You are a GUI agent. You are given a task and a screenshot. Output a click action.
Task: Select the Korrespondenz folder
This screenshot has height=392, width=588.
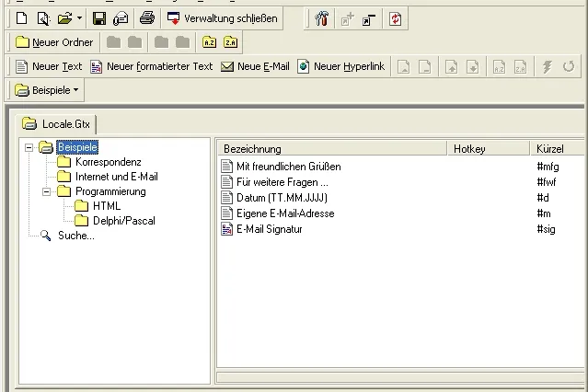point(108,162)
